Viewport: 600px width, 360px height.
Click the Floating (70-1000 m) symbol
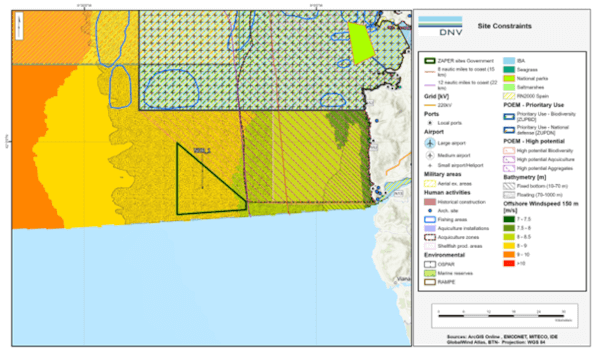(509, 195)
